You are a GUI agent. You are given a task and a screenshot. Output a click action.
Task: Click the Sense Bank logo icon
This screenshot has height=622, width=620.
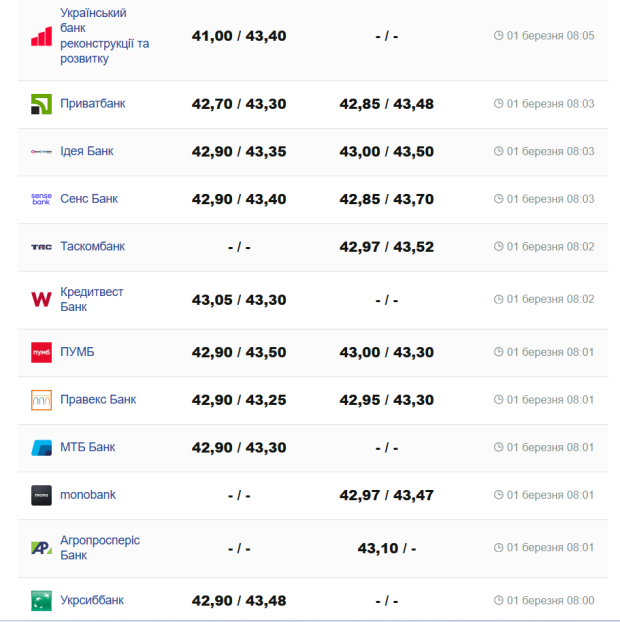[x=41, y=199]
